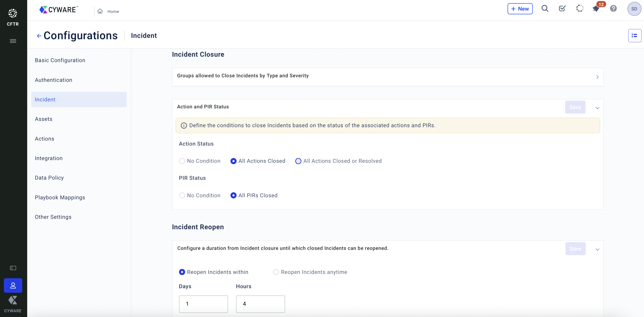Go to Data Policy settings
Viewport: 644px width, 317px height.
click(x=49, y=178)
